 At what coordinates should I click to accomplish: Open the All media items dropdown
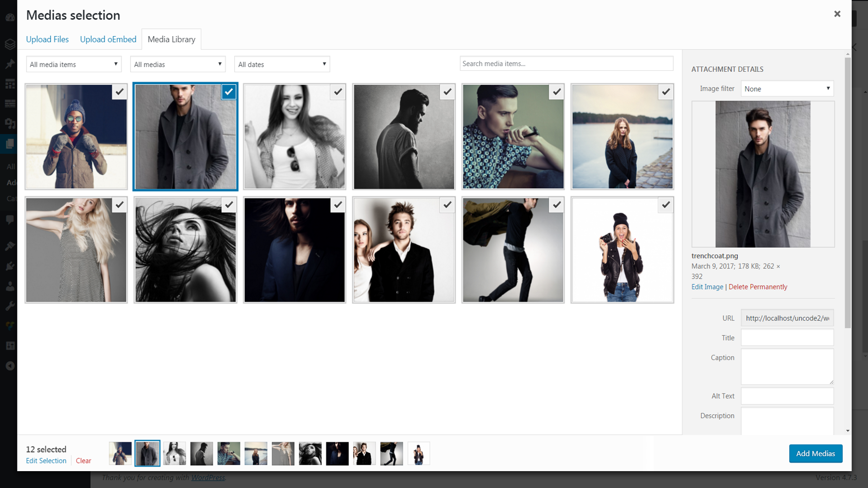[x=73, y=64]
